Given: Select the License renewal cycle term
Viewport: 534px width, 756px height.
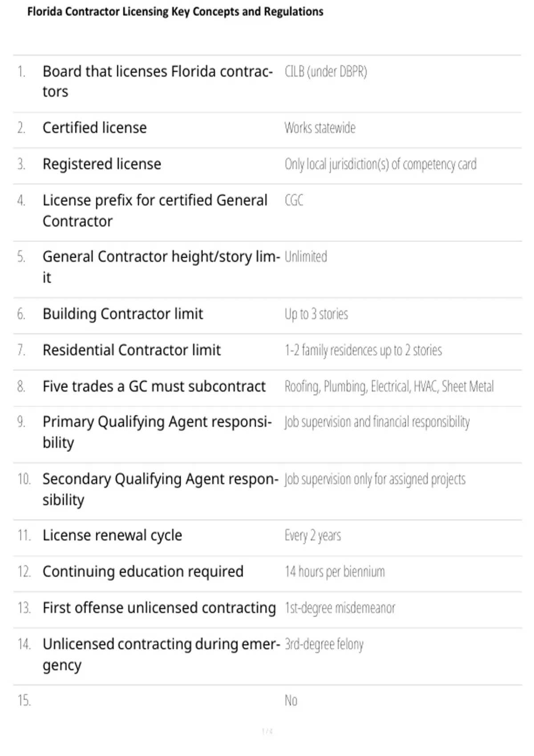Looking at the screenshot, I should coord(112,535).
